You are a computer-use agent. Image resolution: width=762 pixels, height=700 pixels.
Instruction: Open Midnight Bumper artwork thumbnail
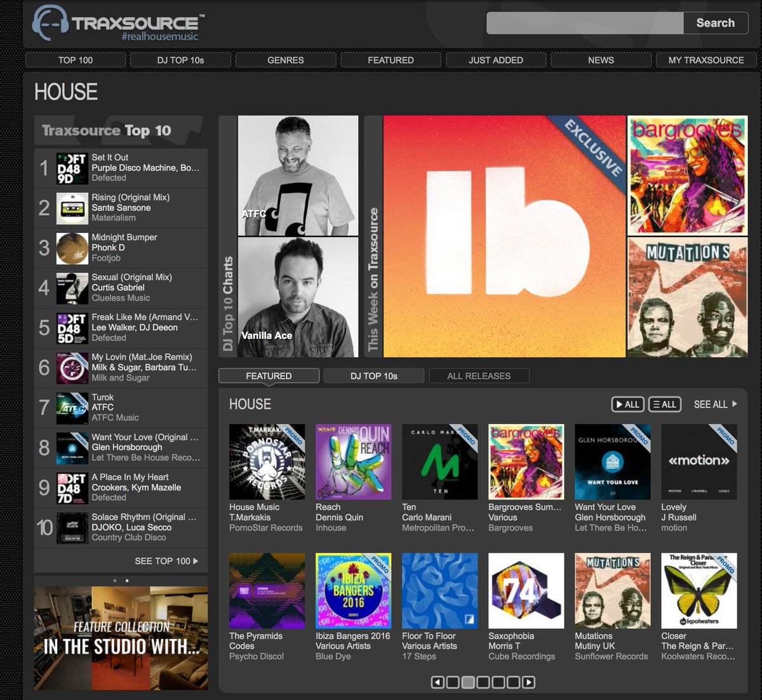(x=72, y=248)
